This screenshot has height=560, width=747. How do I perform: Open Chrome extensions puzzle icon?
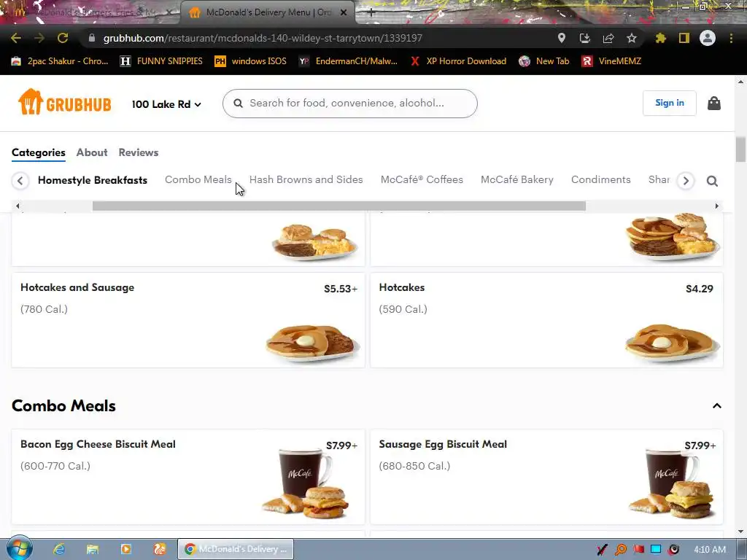(x=660, y=38)
